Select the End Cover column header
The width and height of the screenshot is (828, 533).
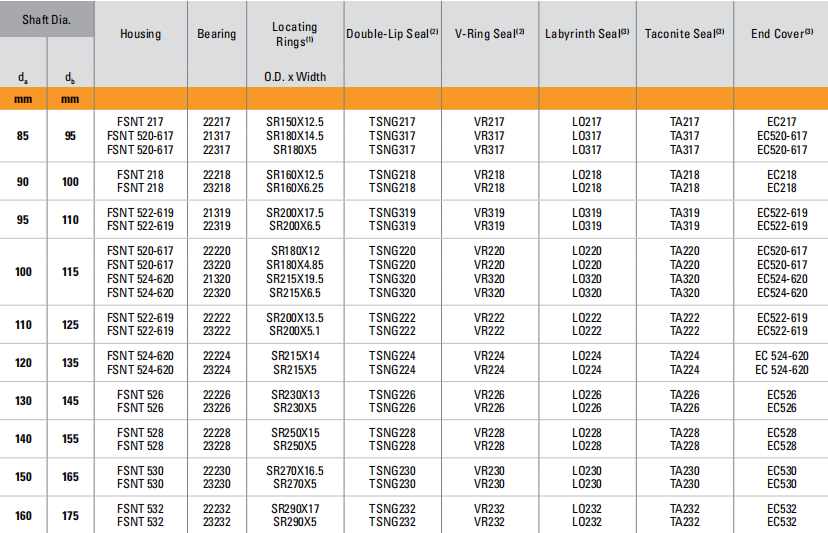781,34
